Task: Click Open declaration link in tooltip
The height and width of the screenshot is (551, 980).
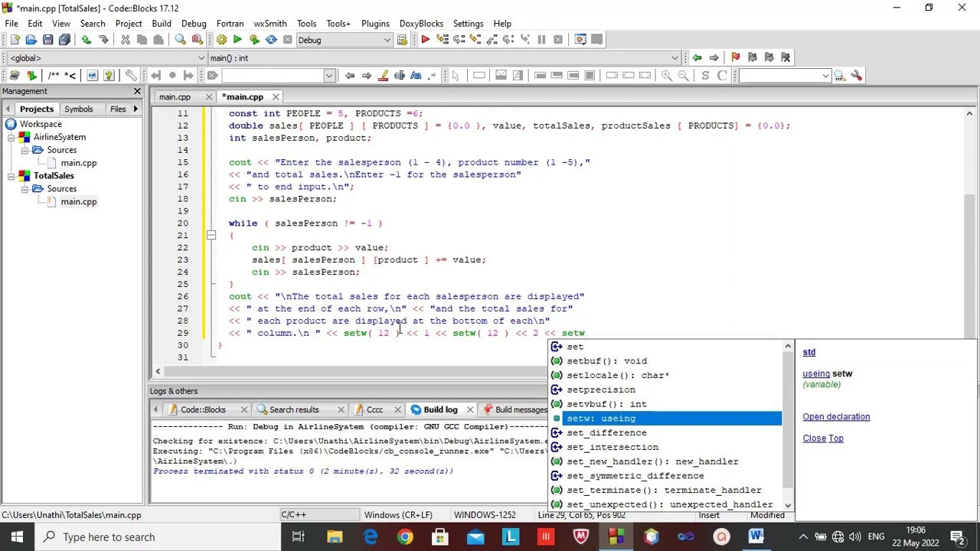Action: [x=836, y=417]
